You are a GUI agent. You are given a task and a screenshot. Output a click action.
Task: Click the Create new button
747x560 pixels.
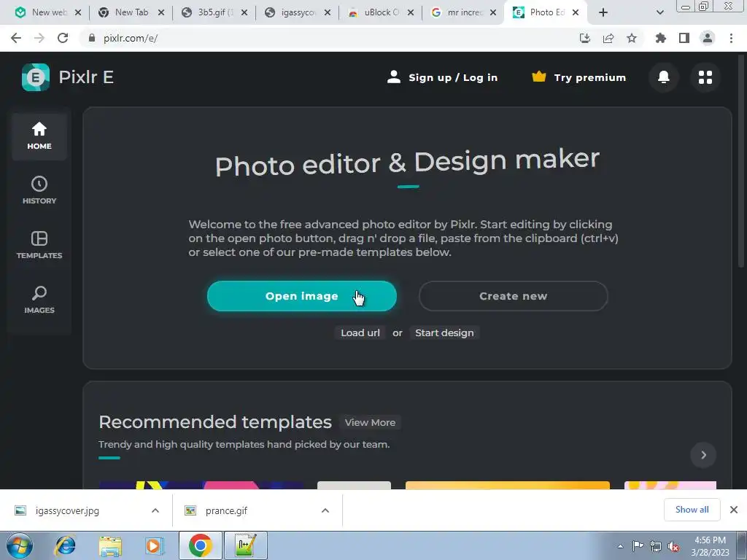click(x=513, y=296)
